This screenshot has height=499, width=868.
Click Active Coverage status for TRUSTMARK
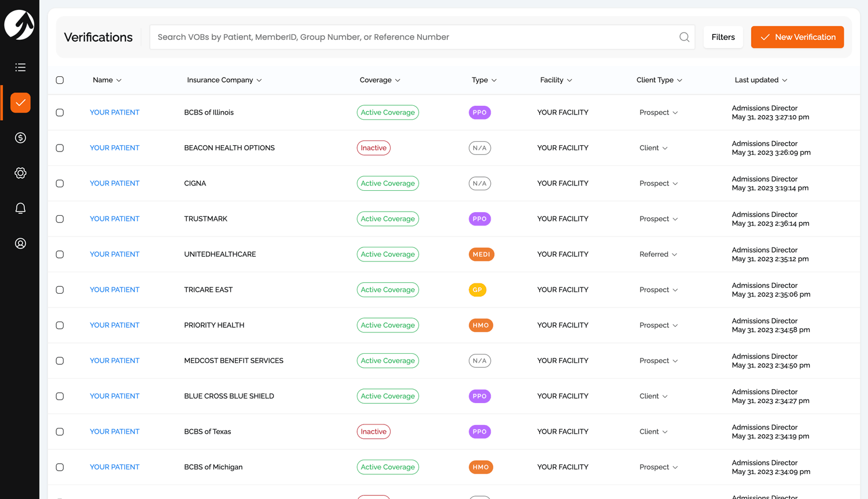[388, 219]
